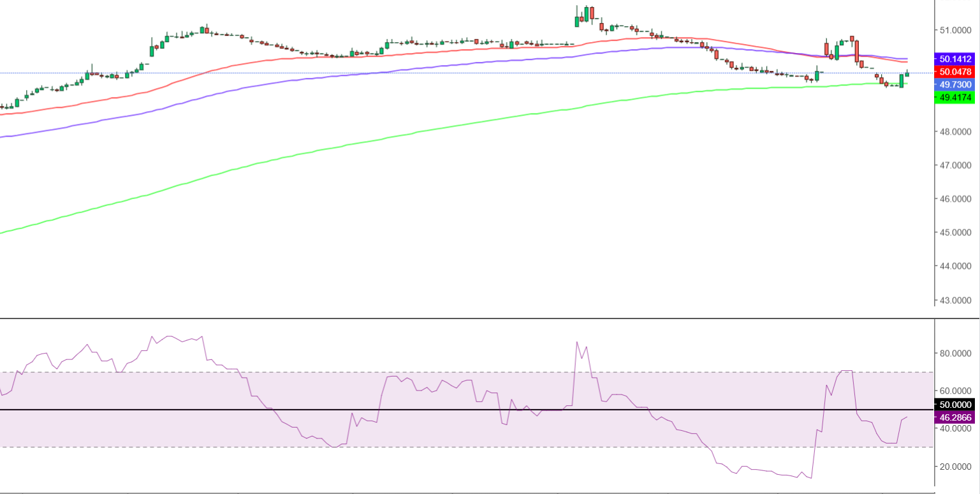Click the green moving average label 49.4174
The width and height of the screenshot is (980, 494).
point(954,98)
